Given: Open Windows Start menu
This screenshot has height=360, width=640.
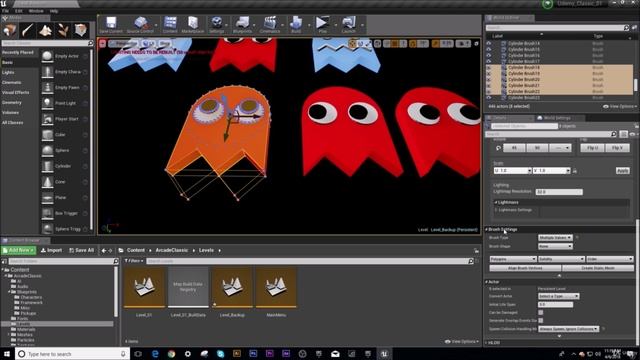Looking at the screenshot, I should [x=7, y=354].
